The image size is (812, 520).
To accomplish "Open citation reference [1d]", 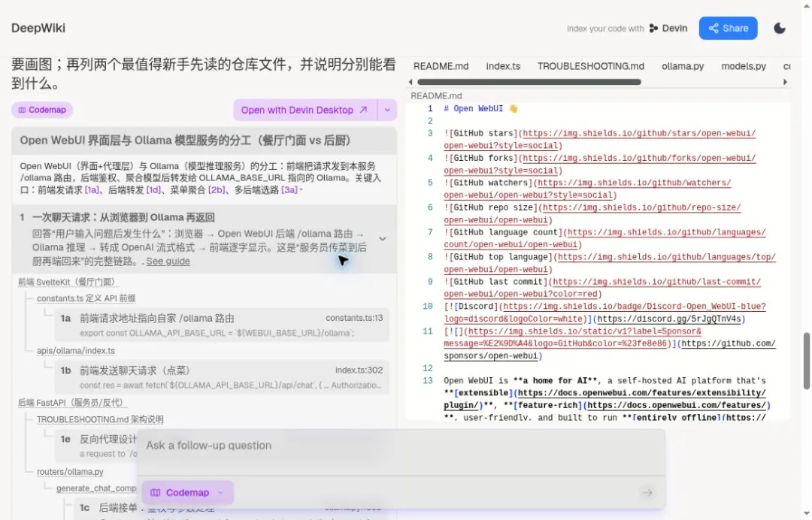I will [x=153, y=190].
